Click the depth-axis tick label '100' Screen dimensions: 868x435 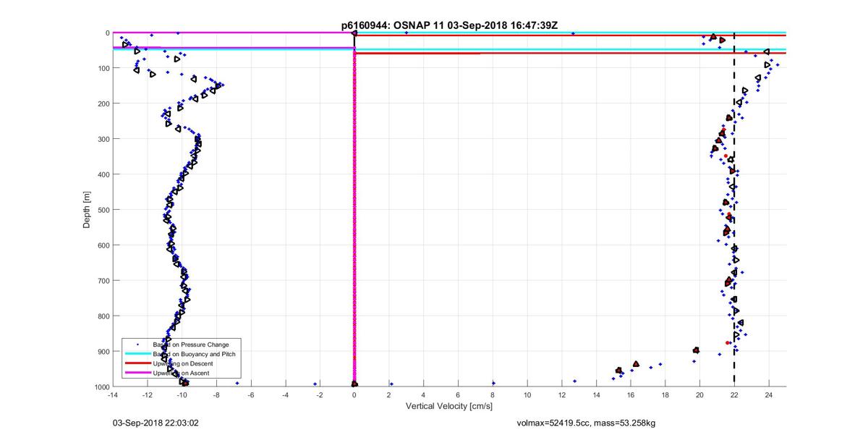(103, 69)
